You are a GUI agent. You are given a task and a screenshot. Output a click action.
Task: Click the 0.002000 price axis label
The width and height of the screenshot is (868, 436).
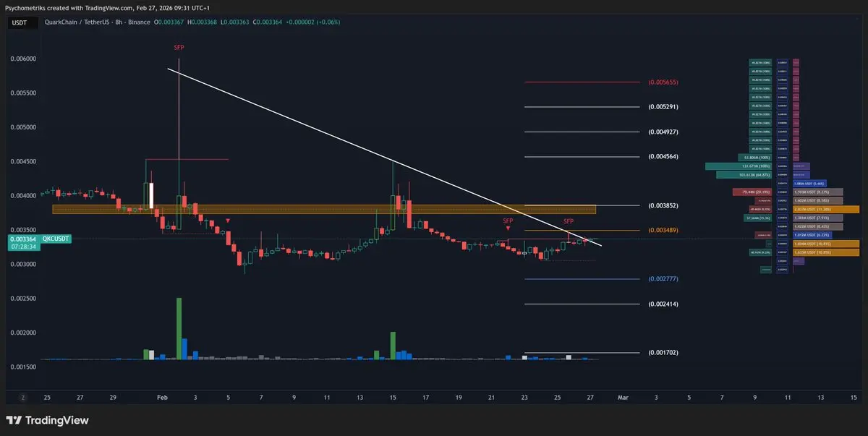pos(23,333)
